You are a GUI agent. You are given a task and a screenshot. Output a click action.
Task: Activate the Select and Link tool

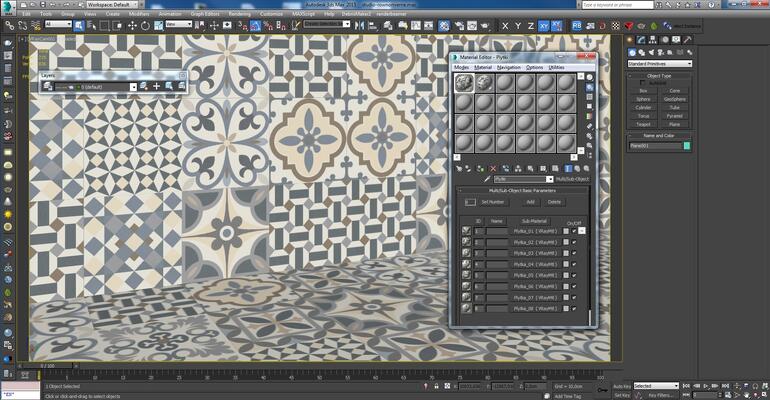[9, 26]
